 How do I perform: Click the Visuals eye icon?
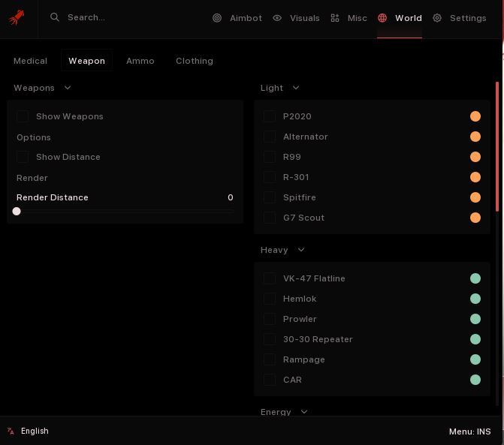[277, 18]
